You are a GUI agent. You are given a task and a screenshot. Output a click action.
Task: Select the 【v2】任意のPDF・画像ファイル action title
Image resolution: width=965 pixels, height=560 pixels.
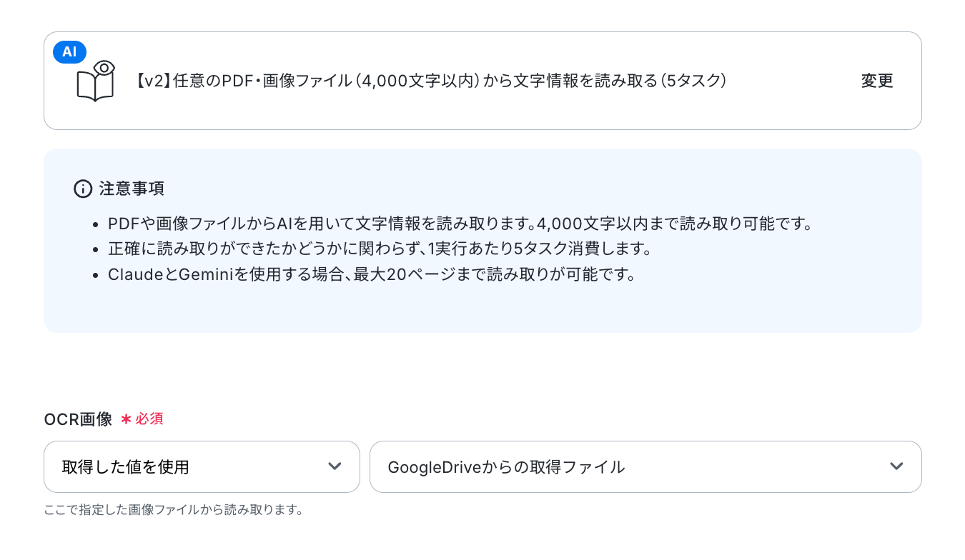click(430, 81)
